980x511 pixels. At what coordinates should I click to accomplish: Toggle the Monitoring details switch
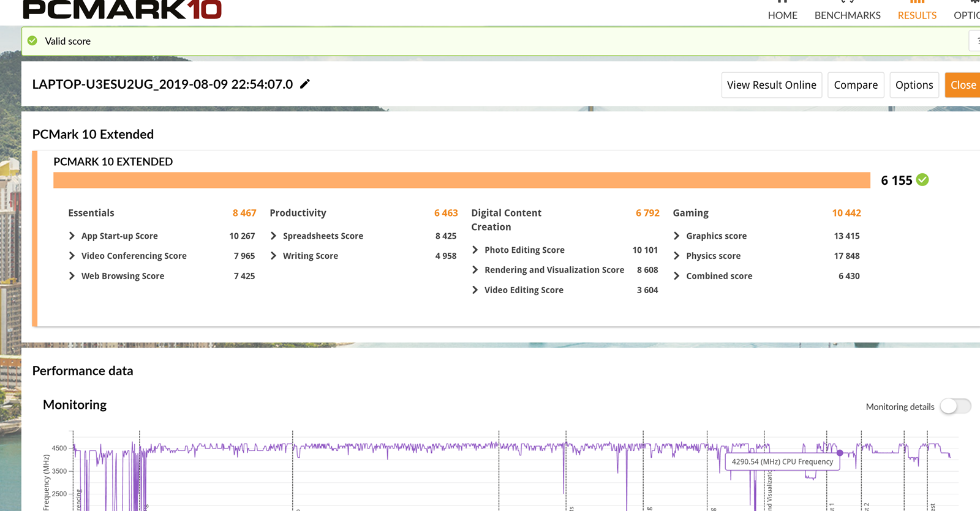pyautogui.click(x=955, y=406)
